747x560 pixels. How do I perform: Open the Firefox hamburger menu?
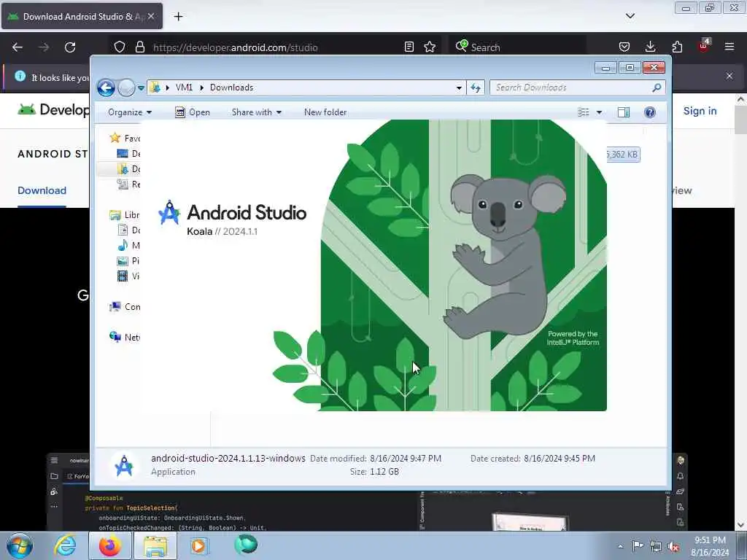(x=729, y=47)
